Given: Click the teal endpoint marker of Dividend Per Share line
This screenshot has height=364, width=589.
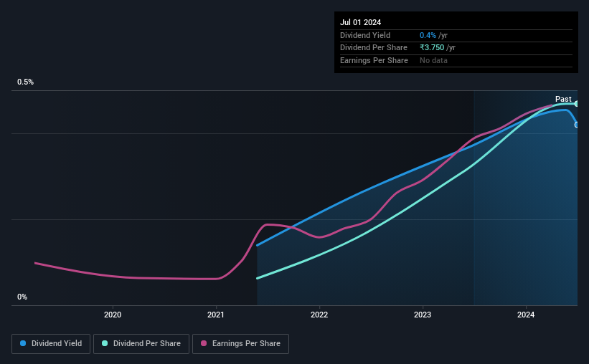Looking at the screenshot, I should pos(577,104).
